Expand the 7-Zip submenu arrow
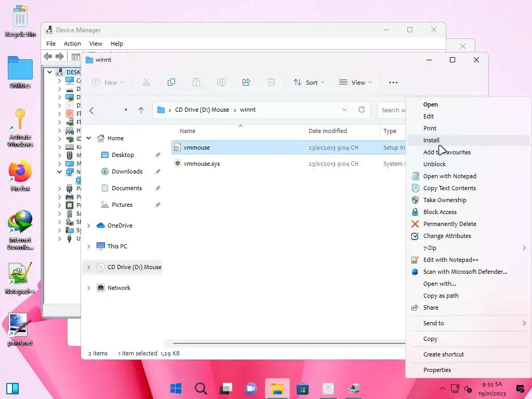 [x=524, y=248]
